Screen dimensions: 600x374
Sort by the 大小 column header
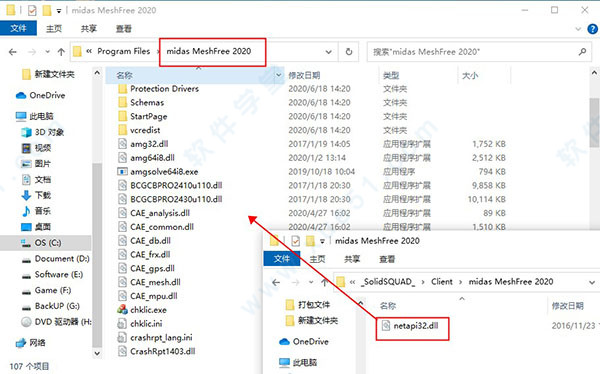coord(470,75)
